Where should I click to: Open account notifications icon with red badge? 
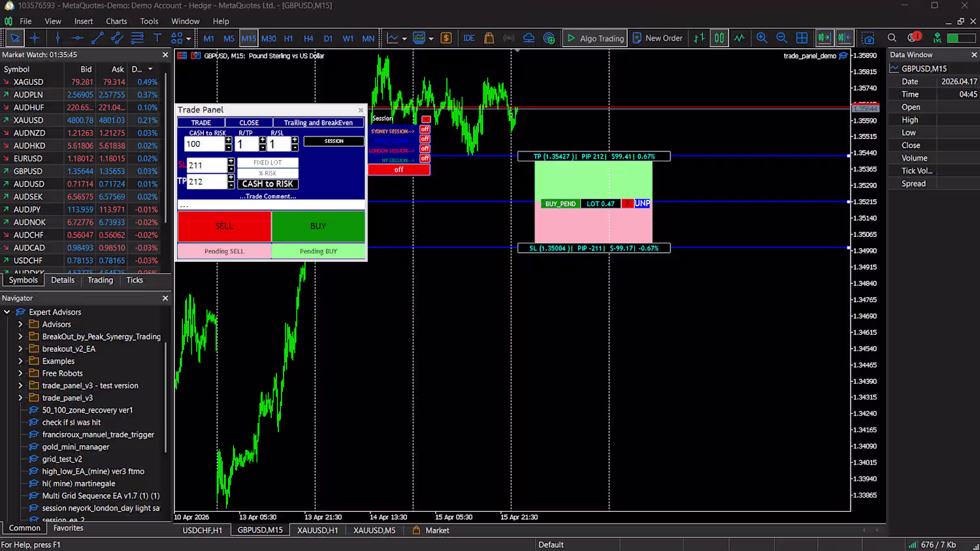tap(913, 38)
